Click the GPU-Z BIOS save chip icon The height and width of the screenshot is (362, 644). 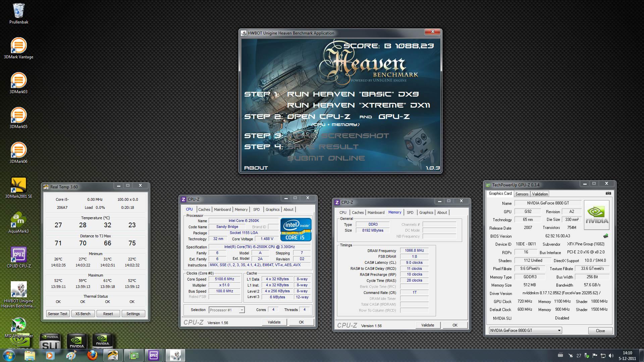(x=606, y=236)
